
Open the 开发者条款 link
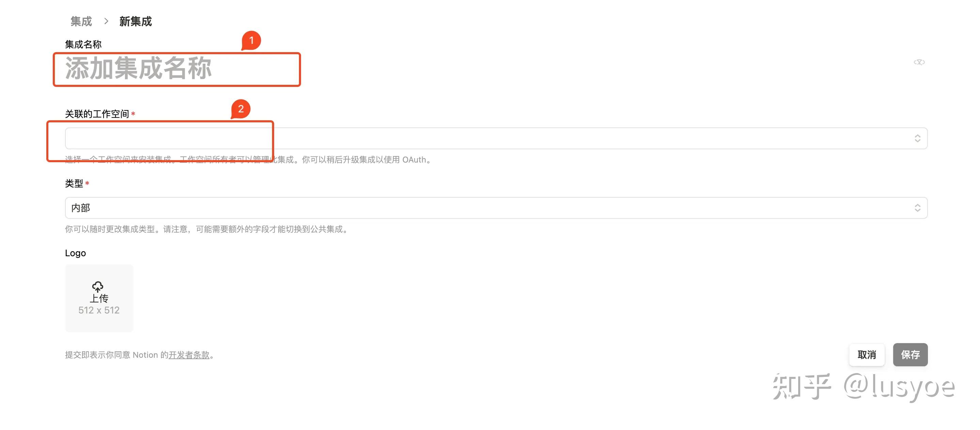click(189, 355)
